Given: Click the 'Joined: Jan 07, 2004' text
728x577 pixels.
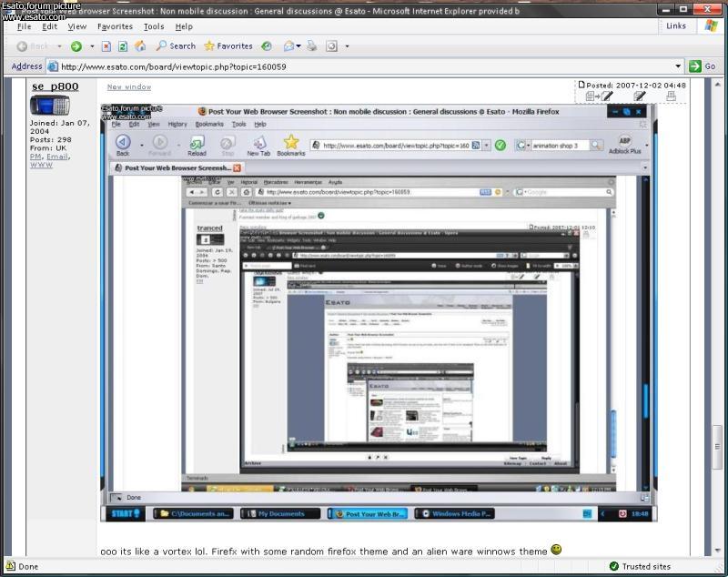Looking at the screenshot, I should (60, 127).
